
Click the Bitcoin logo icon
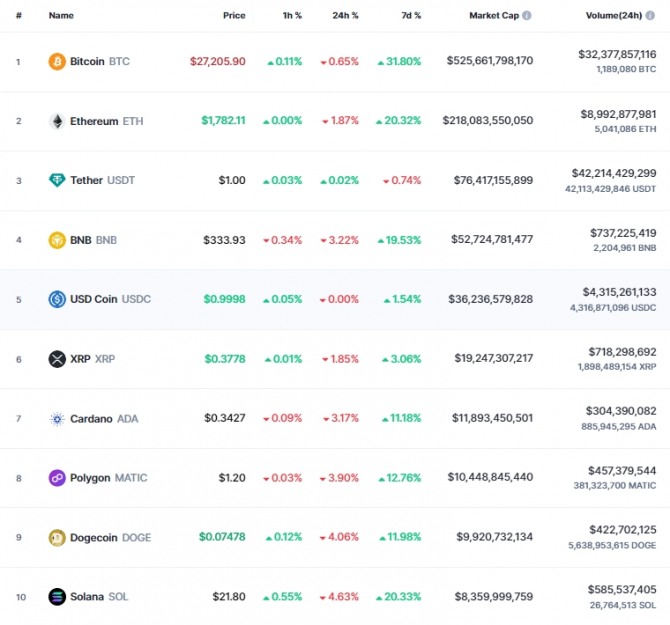[x=57, y=62]
